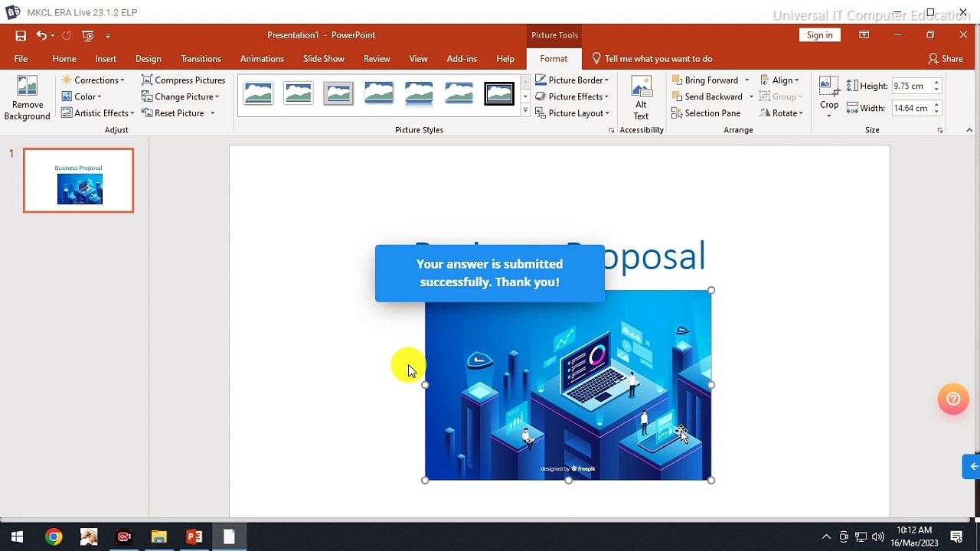Switch to the Transitions tab
980x551 pixels.
click(x=201, y=59)
